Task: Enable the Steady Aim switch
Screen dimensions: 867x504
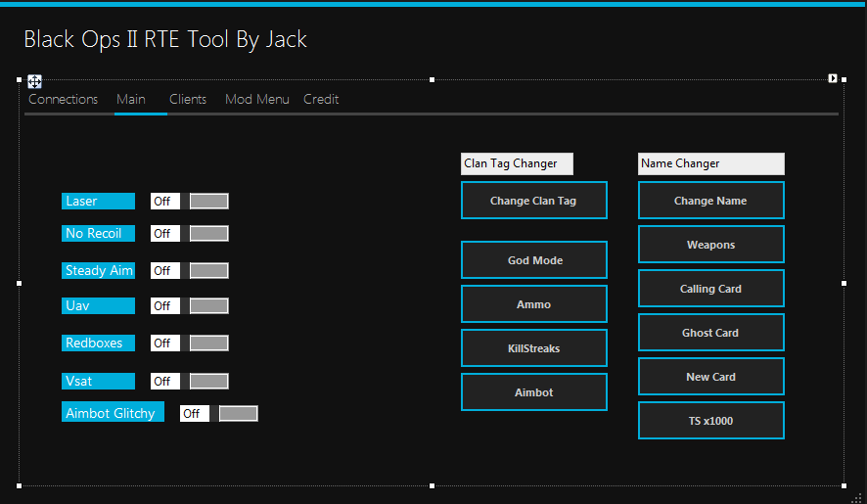Action: [189, 270]
